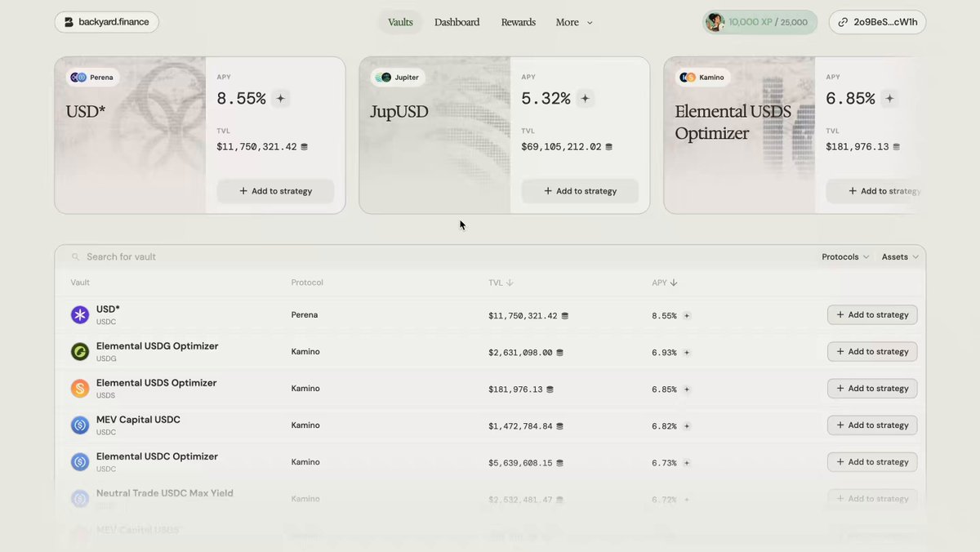Image resolution: width=980 pixels, height=552 pixels.
Task: Click the user avatar next to XP
Action: tap(715, 22)
